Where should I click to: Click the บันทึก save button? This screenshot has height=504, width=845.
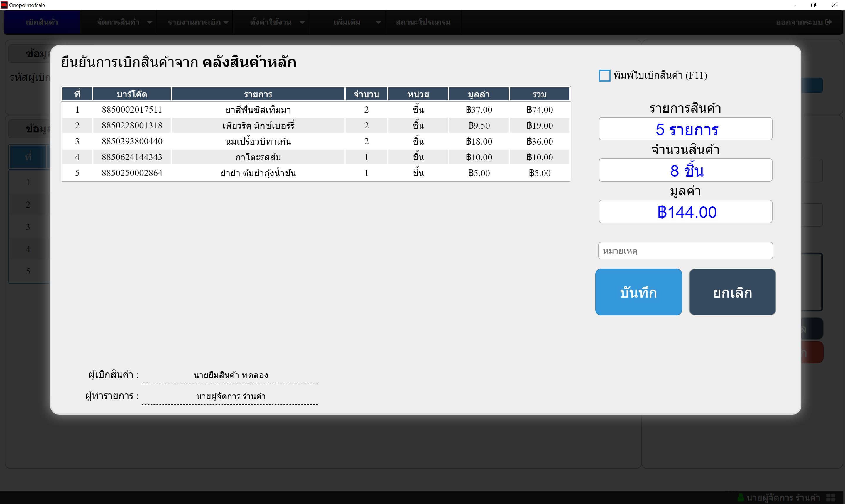pos(638,292)
